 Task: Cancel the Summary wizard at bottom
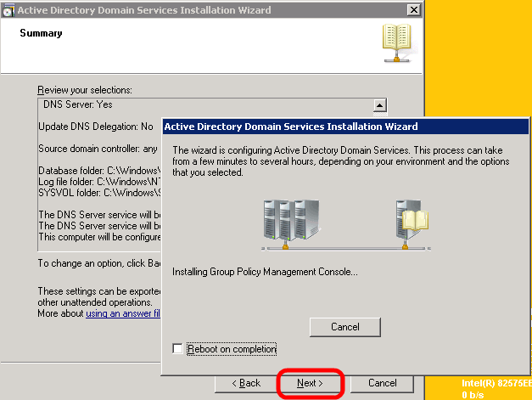tap(382, 383)
